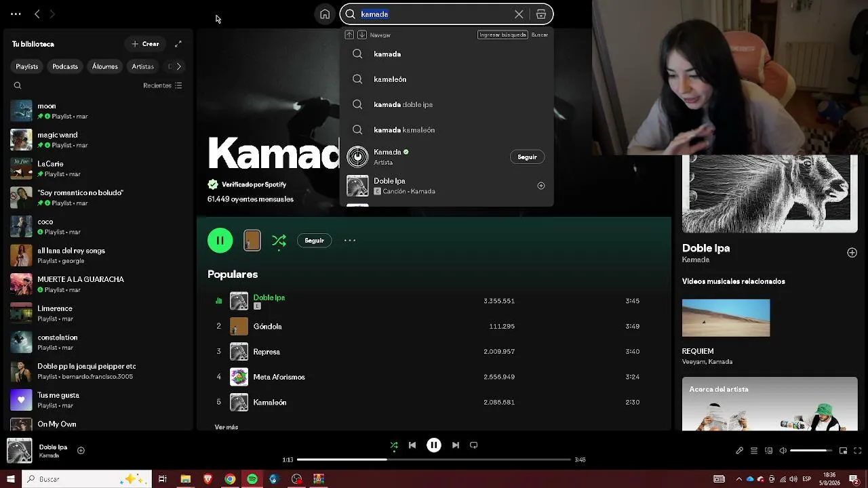The height and width of the screenshot is (488, 868).
Task: Search within your library magnifier icon
Action: click(x=18, y=85)
